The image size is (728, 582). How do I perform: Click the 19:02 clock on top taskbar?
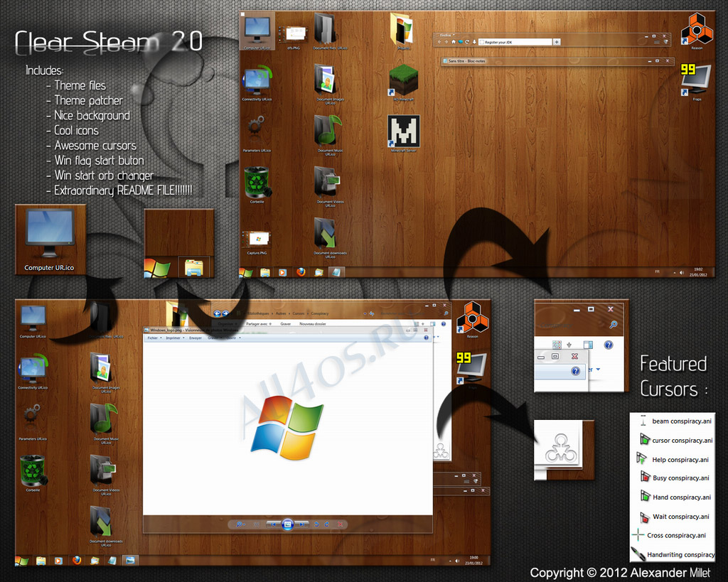point(698,272)
